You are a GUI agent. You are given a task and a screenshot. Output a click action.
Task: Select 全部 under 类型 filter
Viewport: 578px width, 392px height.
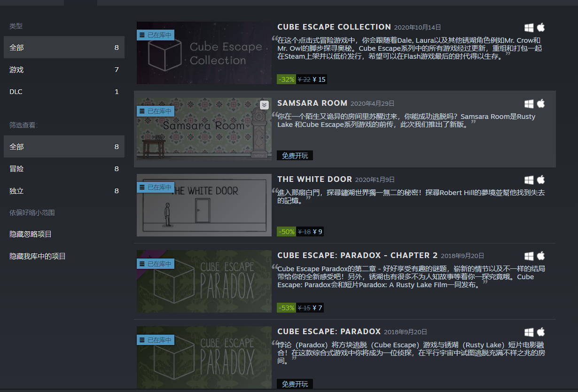click(x=64, y=47)
